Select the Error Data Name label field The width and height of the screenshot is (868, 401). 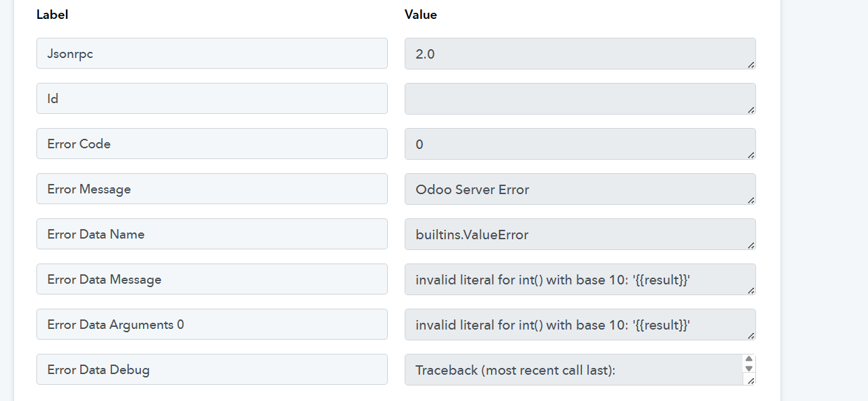[212, 234]
